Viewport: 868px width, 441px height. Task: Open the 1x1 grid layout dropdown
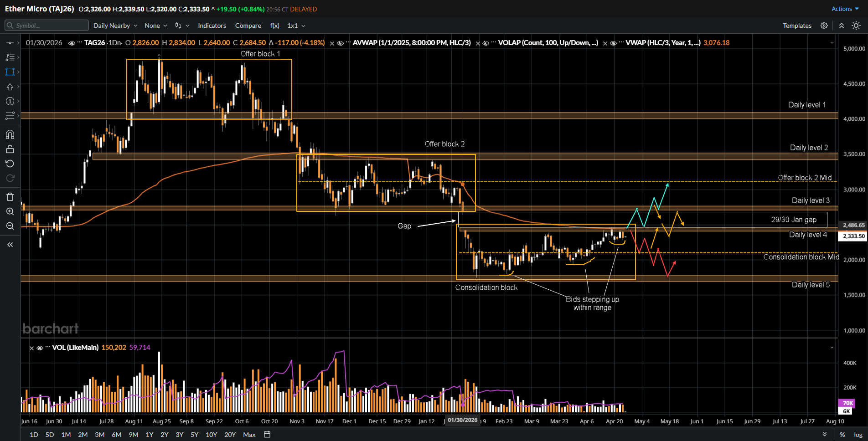pyautogui.click(x=296, y=26)
